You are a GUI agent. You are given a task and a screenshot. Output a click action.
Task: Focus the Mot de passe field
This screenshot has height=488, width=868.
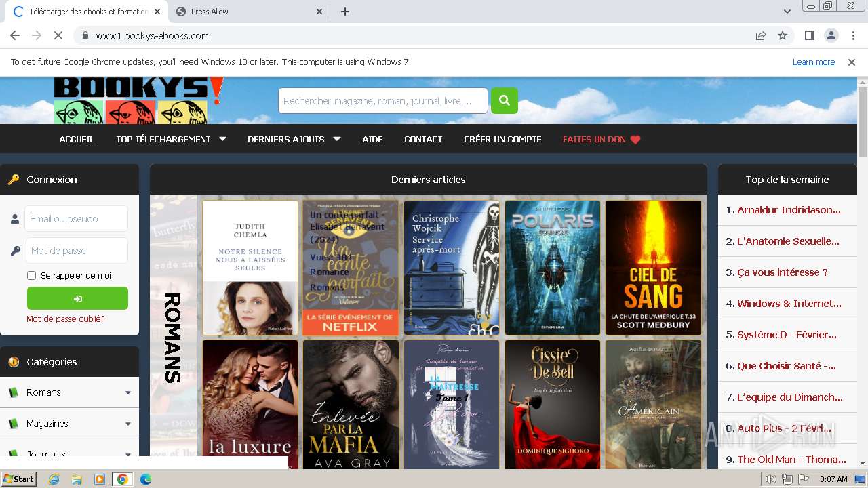coord(76,251)
